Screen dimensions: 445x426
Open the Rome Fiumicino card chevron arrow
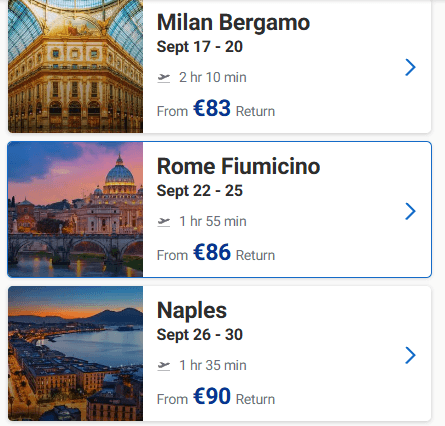(410, 211)
